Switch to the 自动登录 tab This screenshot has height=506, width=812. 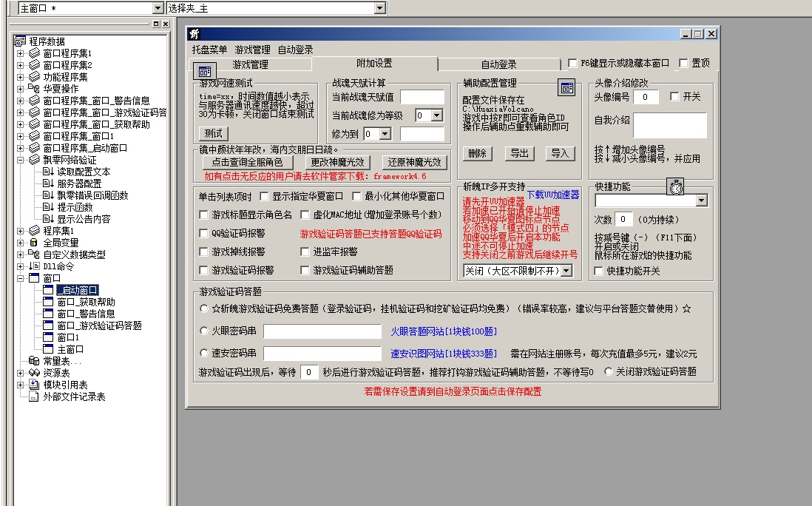(x=499, y=64)
